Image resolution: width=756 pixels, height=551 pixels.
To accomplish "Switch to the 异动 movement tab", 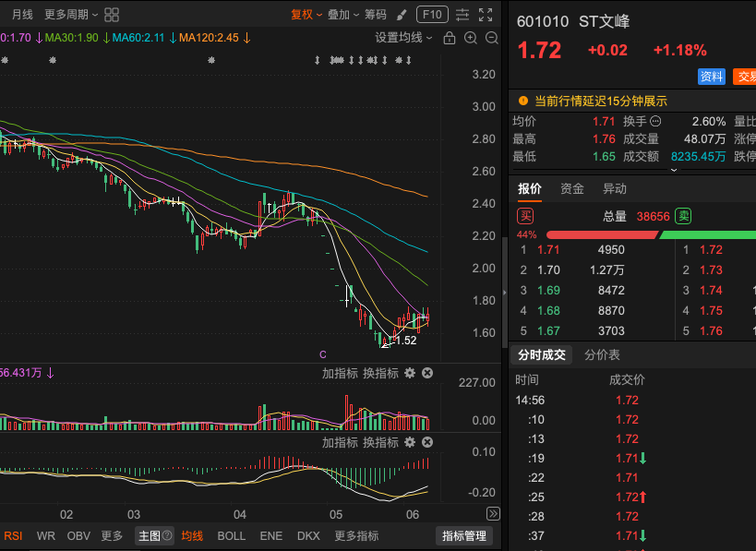I will pos(615,189).
